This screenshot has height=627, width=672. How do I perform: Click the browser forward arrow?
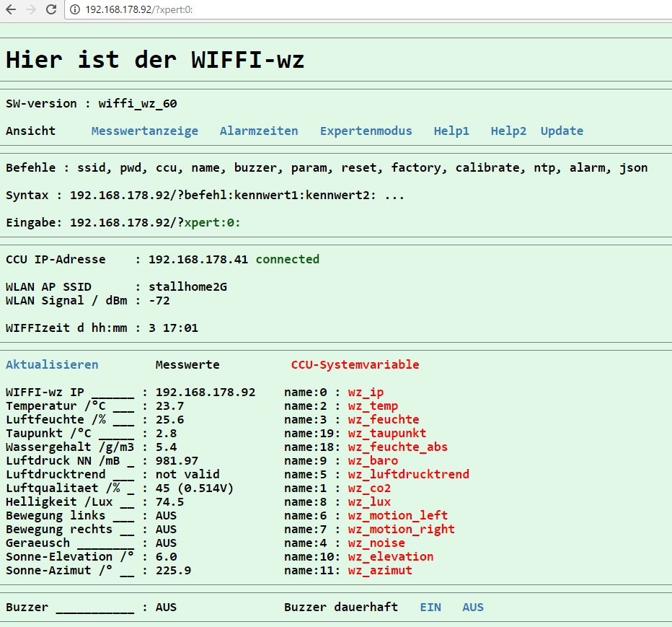click(31, 9)
